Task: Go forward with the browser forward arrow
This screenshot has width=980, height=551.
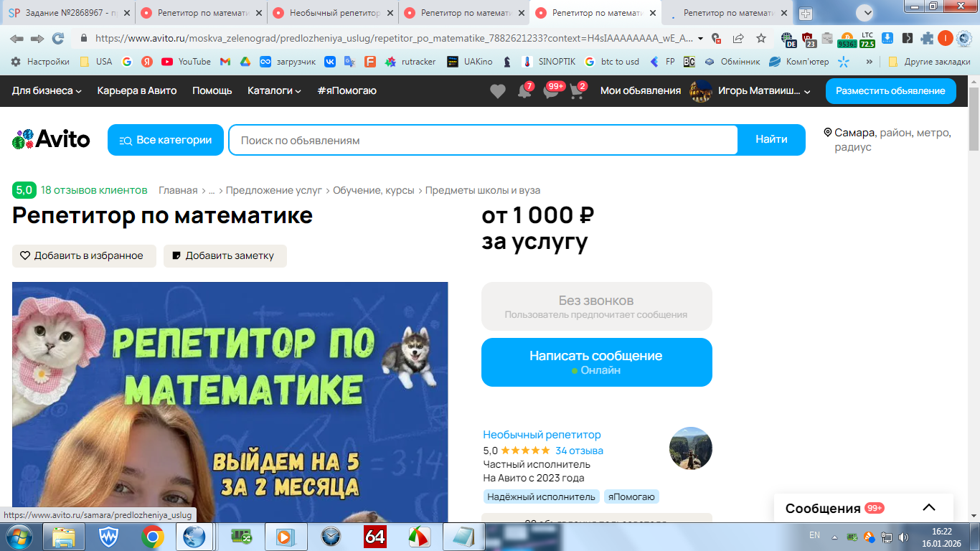Action: [37, 39]
